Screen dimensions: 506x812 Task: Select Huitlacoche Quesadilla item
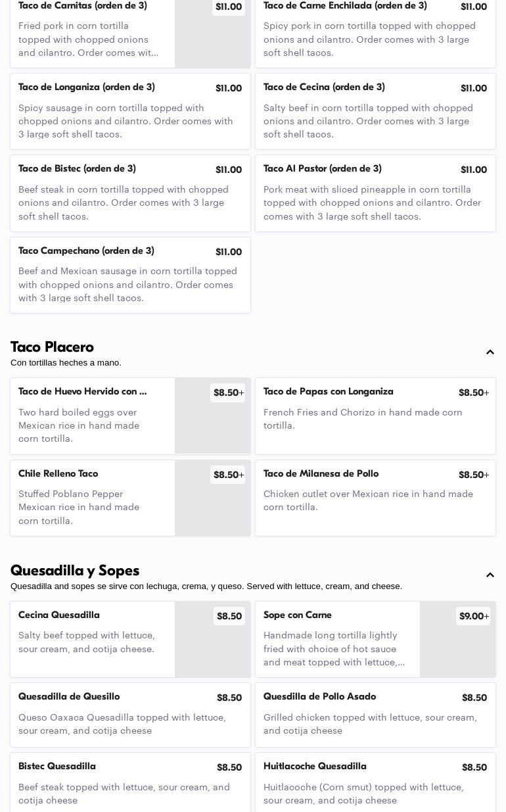[x=375, y=782]
